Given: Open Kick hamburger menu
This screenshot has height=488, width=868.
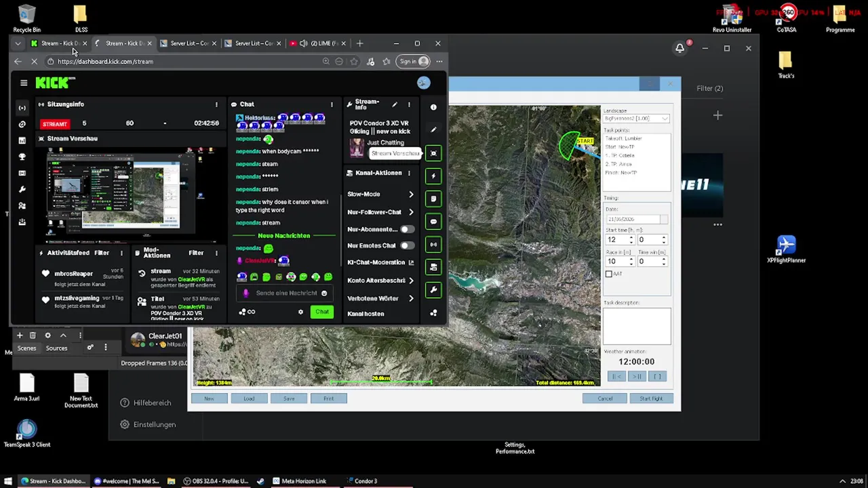Looking at the screenshot, I should point(24,83).
